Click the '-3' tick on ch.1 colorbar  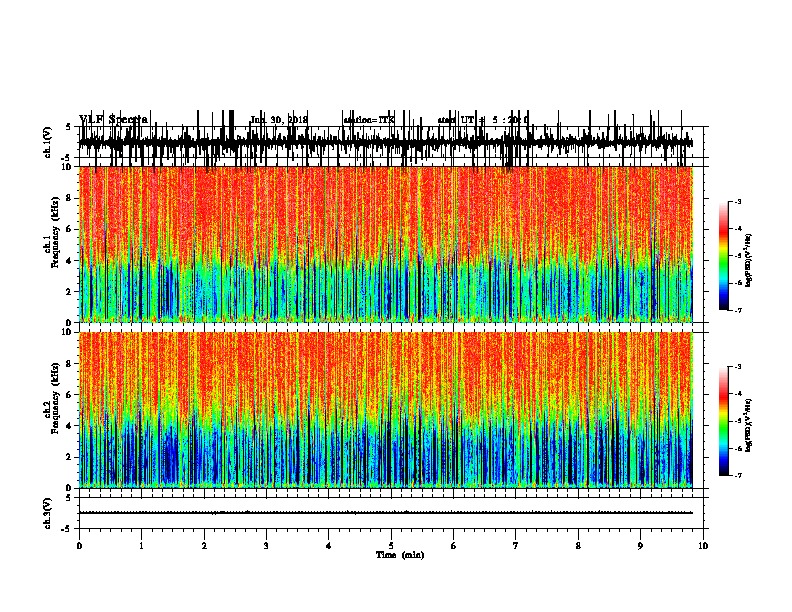coord(738,201)
